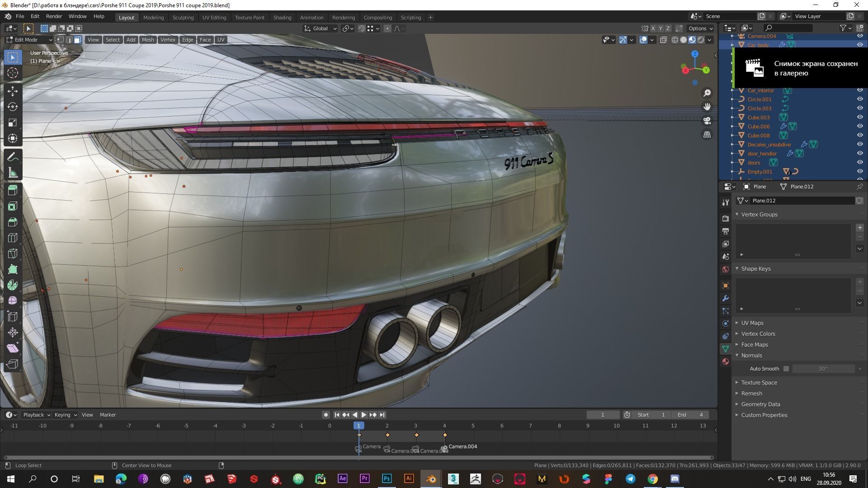This screenshot has width=868, height=488.
Task: Click the Start frame field value
Action: 651,415
